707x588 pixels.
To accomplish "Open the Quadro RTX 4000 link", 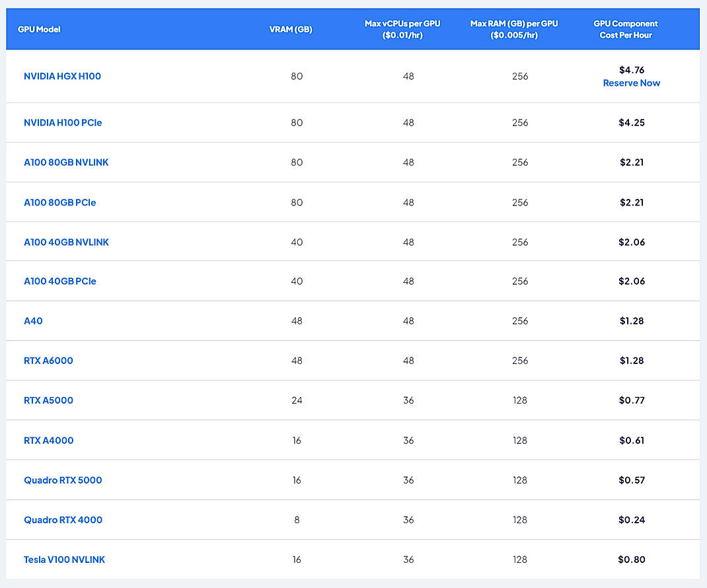I will 63,520.
